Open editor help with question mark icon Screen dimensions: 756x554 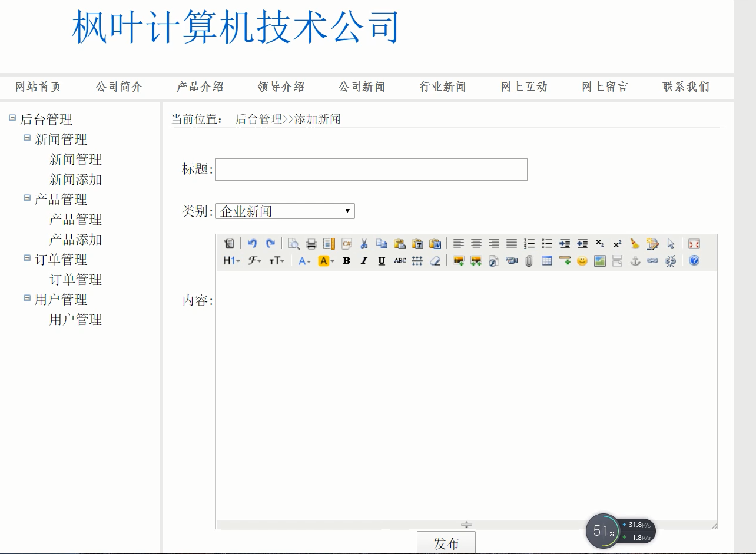694,261
